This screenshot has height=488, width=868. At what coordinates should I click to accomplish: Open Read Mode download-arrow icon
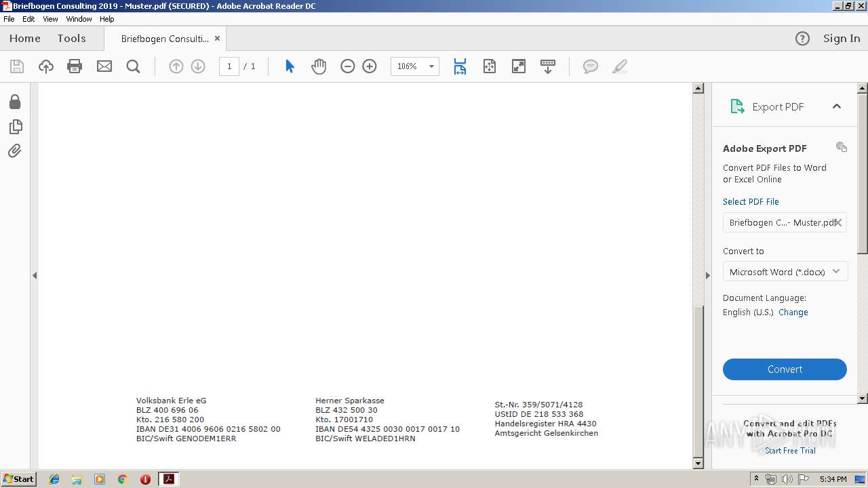[548, 66]
